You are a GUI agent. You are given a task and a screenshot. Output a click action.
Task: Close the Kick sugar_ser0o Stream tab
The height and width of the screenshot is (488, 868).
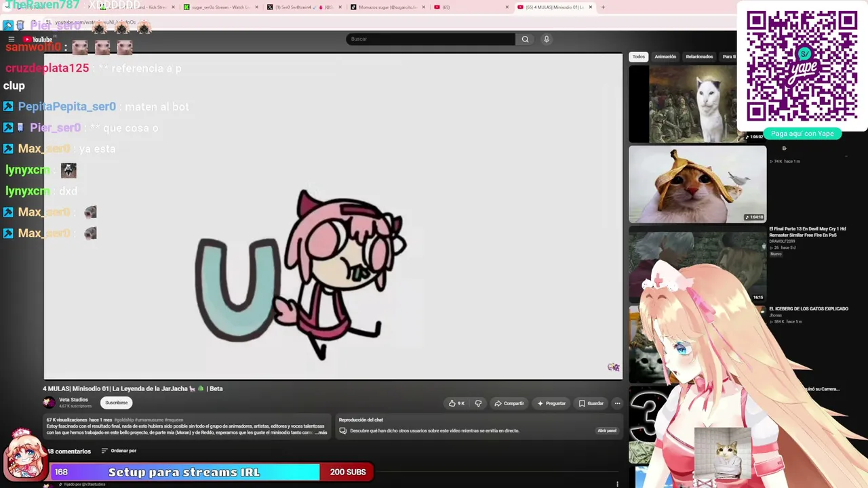coord(256,7)
